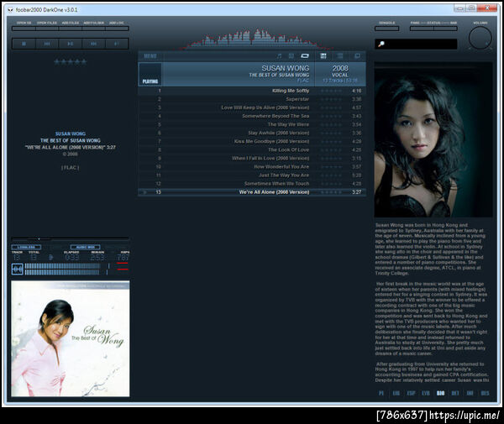Click the book icon in playlist toolbar
Viewport: 504px width, 424px height.
[291, 56]
